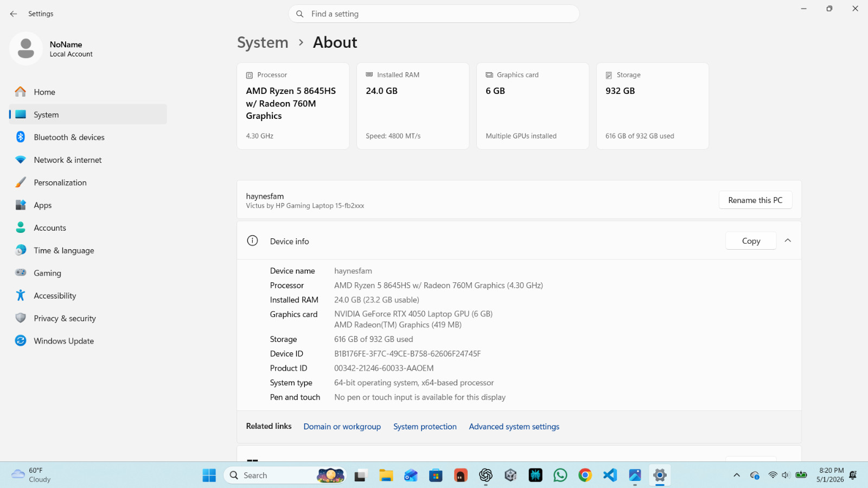This screenshot has width=868, height=488.
Task: Select the Device ID value text
Action: coord(407,354)
